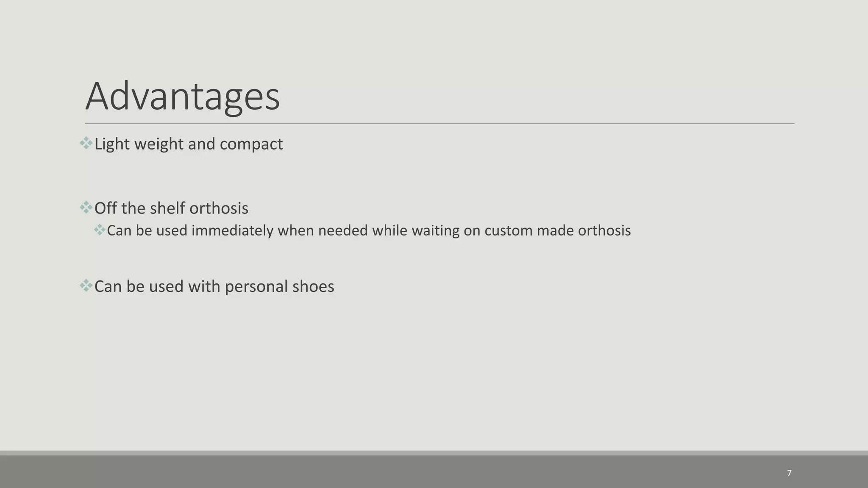Viewport: 868px width, 488px height.
Task: Click the sub-bullet icon before Can be used immediately
Action: [100, 230]
